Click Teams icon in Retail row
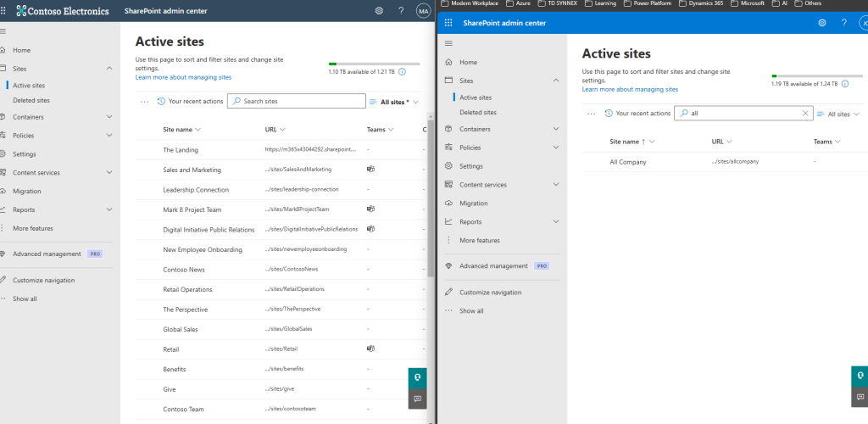 pos(371,349)
